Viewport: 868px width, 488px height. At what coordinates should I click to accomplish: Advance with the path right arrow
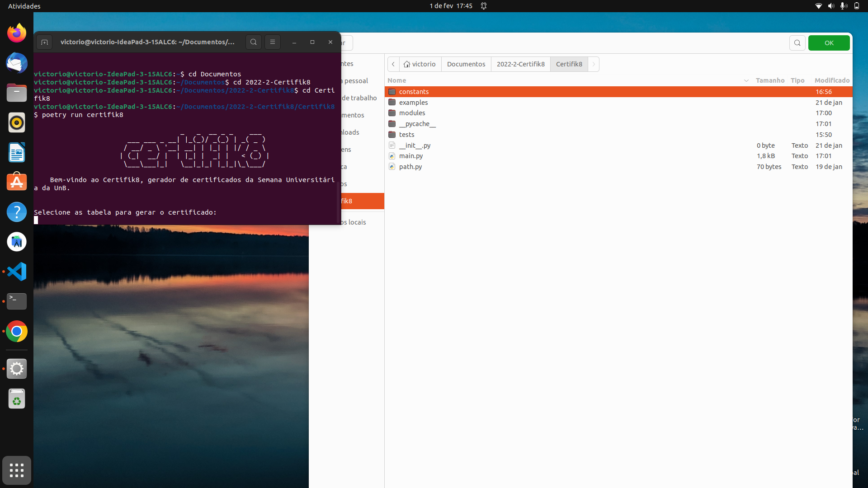point(594,64)
